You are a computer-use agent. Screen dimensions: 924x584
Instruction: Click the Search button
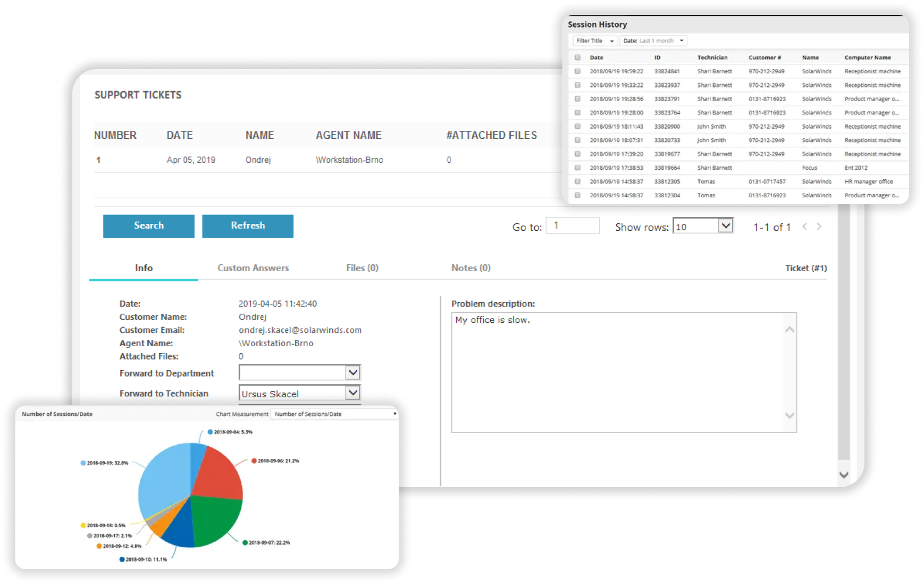coord(149,226)
